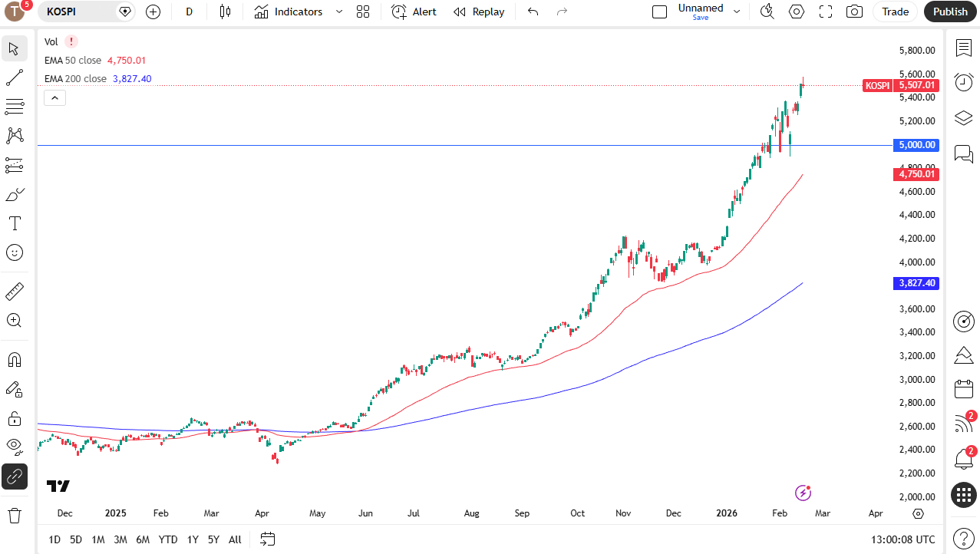Start bar Replay mode
The width and height of the screenshot is (980, 554).
pyautogui.click(x=479, y=12)
